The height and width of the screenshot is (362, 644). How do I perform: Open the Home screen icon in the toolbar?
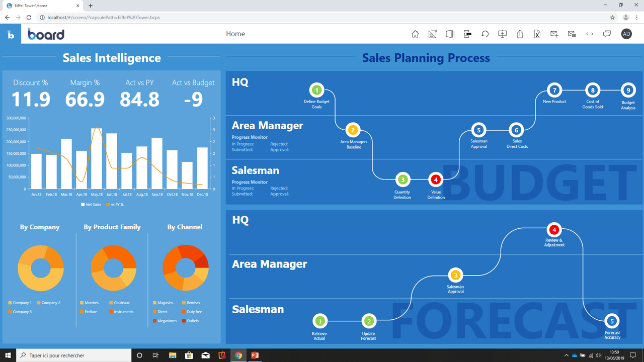click(415, 34)
